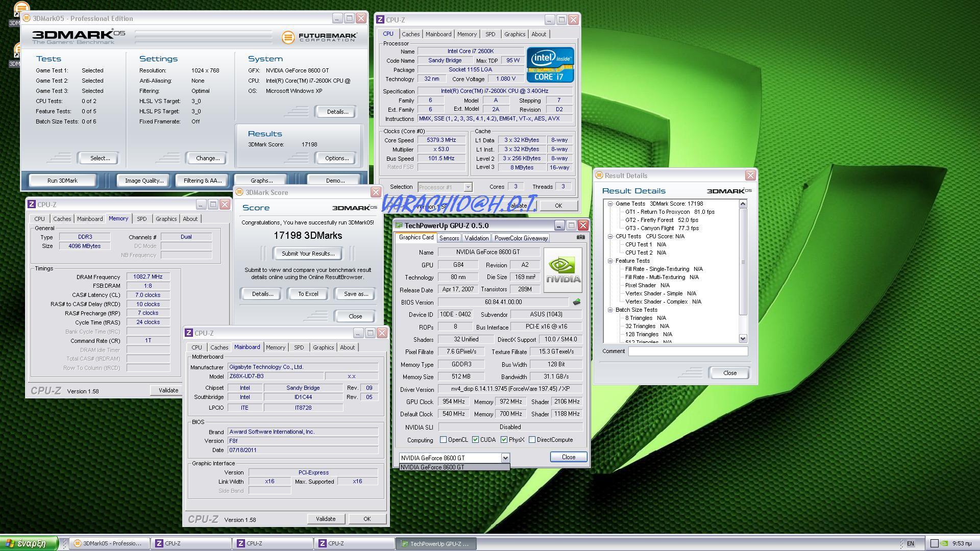Click the Windows start button
This screenshot has width=980, height=551.
click(x=29, y=543)
